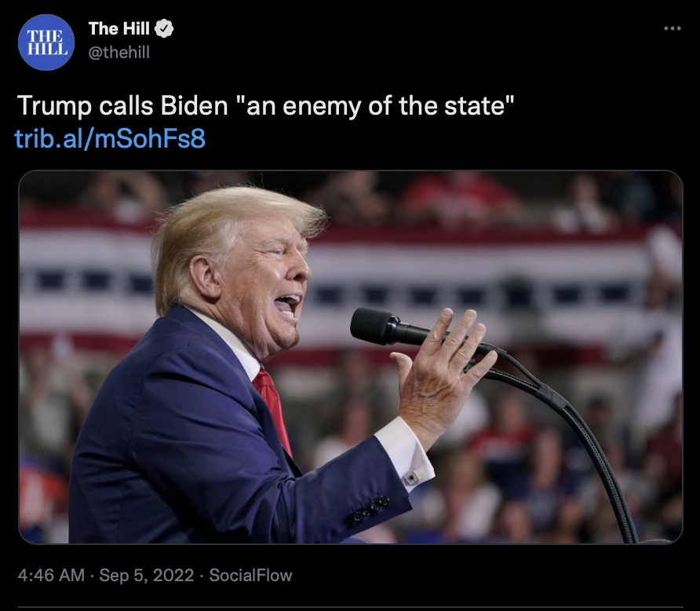Open the trib.al/mSohFs8 link

coord(110,138)
